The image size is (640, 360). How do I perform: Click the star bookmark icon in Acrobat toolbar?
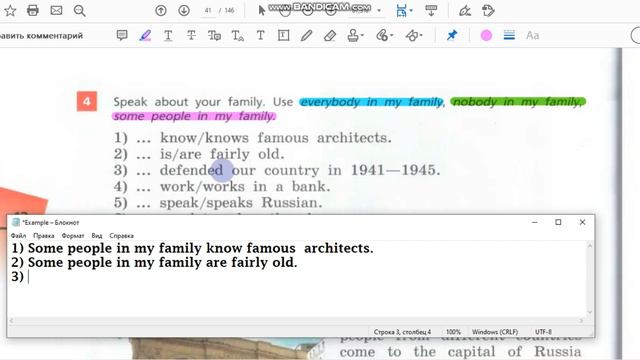point(10,11)
